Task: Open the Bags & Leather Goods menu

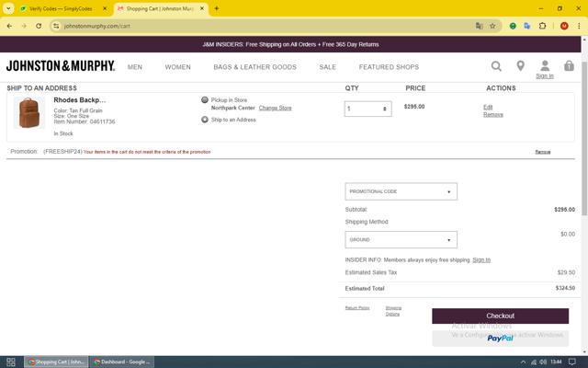Action: point(255,67)
